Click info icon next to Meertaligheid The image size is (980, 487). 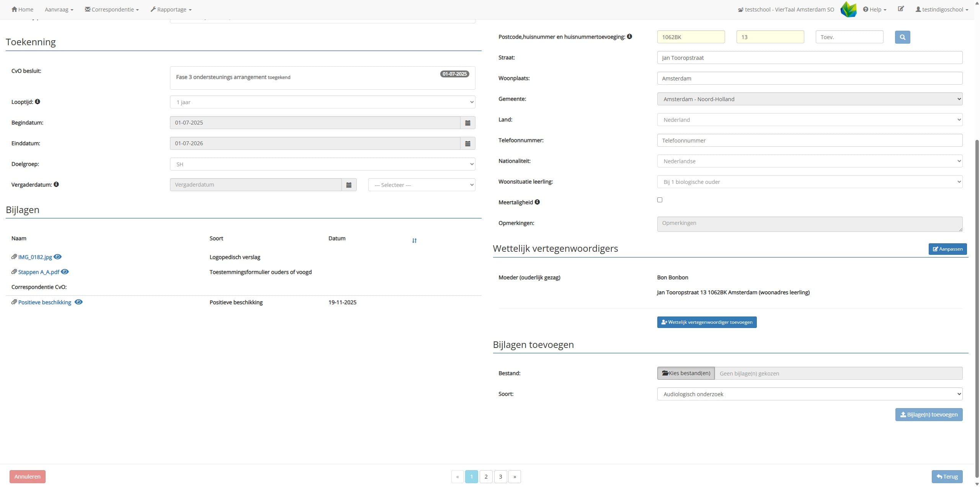(x=537, y=202)
